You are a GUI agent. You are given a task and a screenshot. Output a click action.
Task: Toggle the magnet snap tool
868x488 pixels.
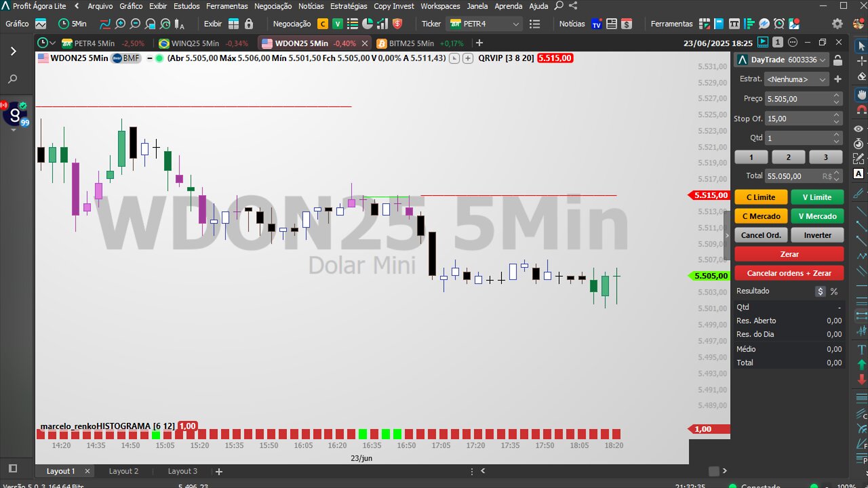[861, 109]
